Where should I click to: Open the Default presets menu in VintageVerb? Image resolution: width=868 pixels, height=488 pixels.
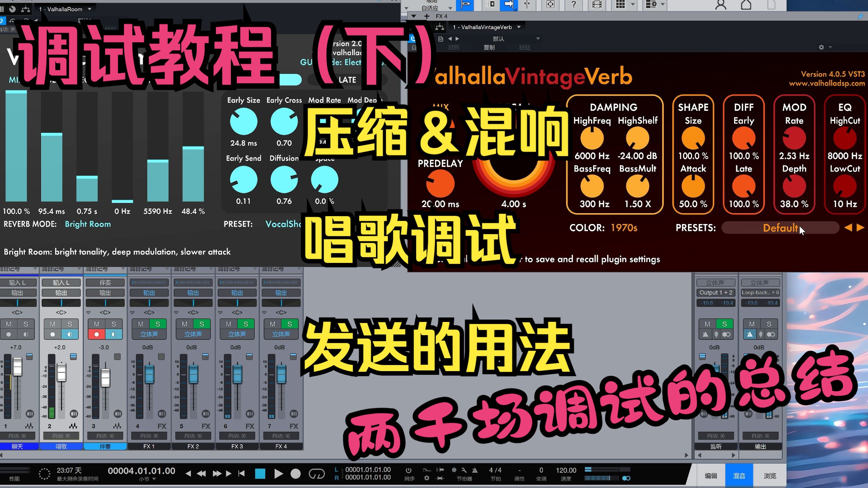780,227
